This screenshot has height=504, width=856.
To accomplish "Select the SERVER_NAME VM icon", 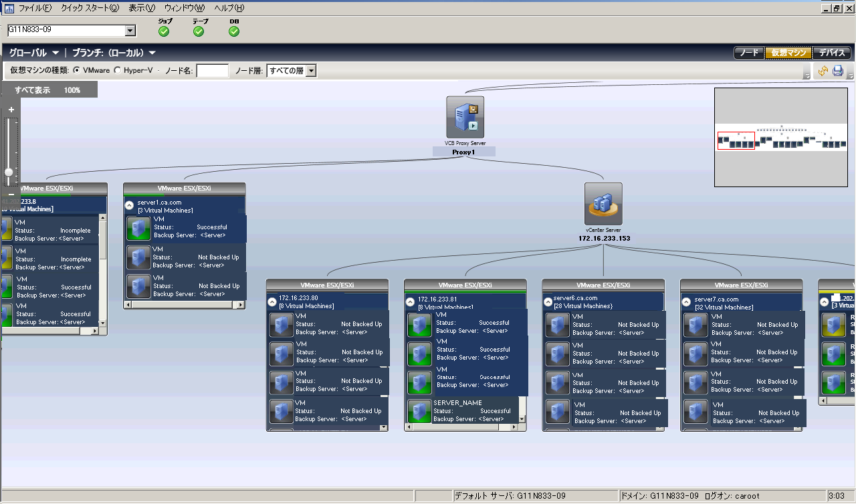I will [x=419, y=410].
